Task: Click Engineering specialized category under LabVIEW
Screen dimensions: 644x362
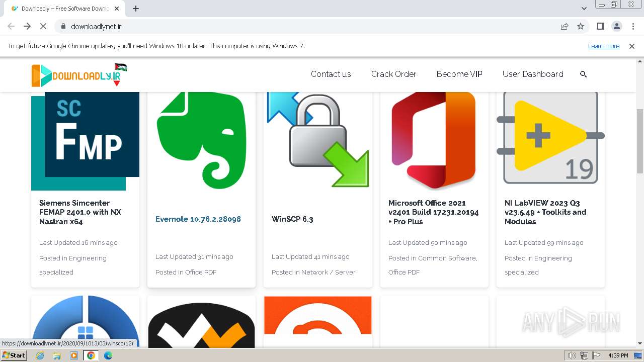Action: (x=538, y=265)
